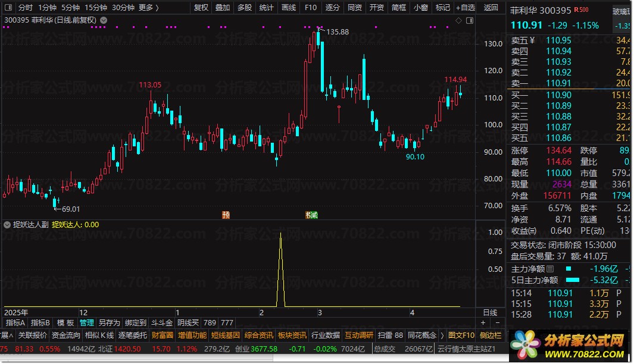Click the 拟减 marker icon on the chart
This screenshot has height=364, width=634.
pyautogui.click(x=311, y=215)
